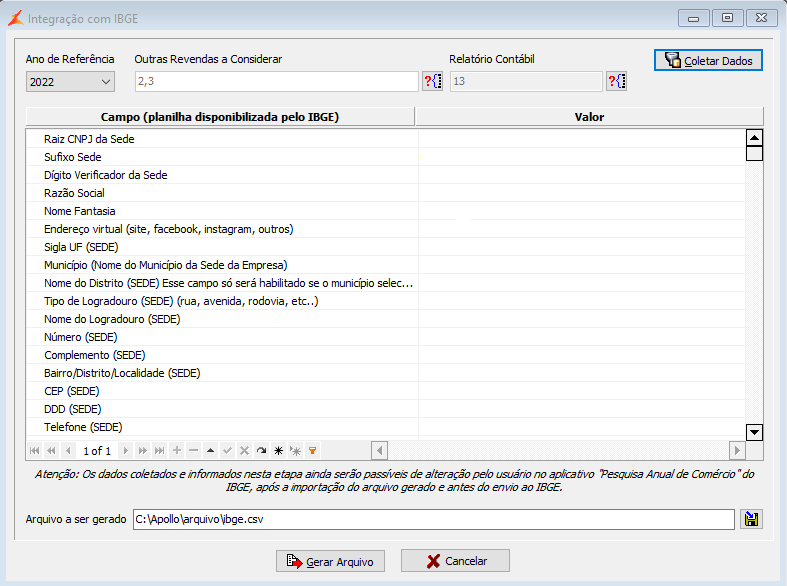
Task: Click the Gerar Arquivo button
Action: click(330, 561)
